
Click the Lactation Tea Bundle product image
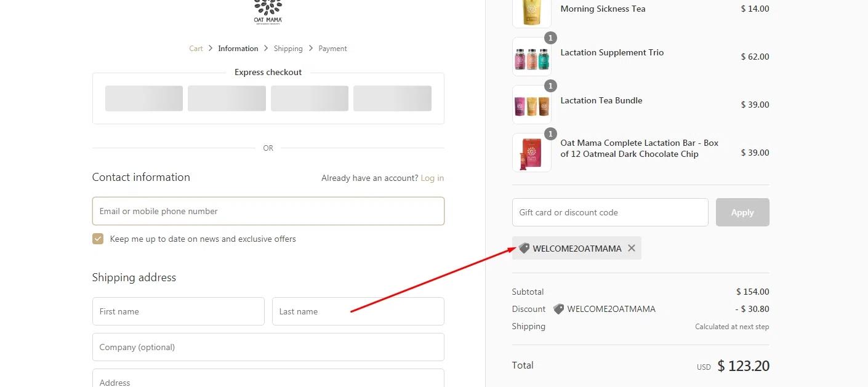coord(531,105)
